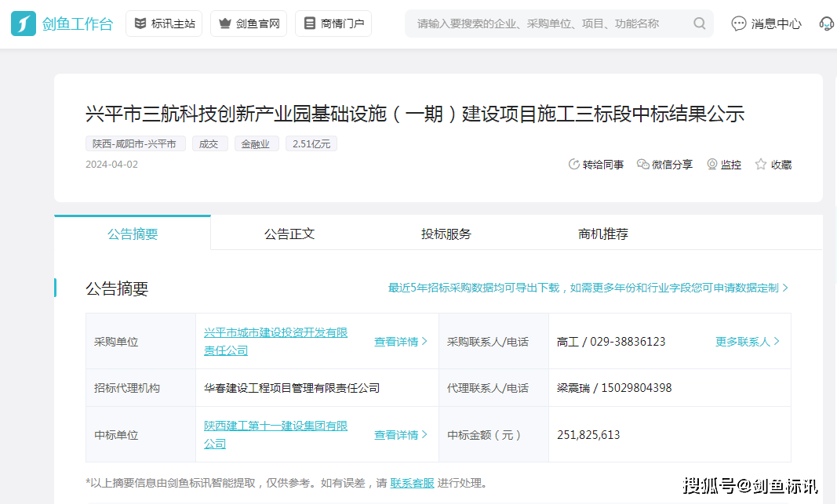Viewport: 837px width, 504px height.
Task: Expand 更多联系人
Action: 748,342
